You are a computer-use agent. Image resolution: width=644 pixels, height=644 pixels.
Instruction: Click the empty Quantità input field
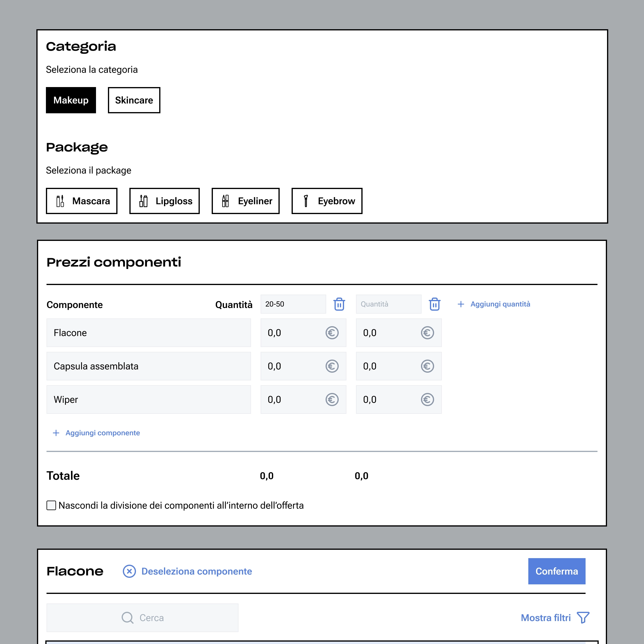pos(389,304)
